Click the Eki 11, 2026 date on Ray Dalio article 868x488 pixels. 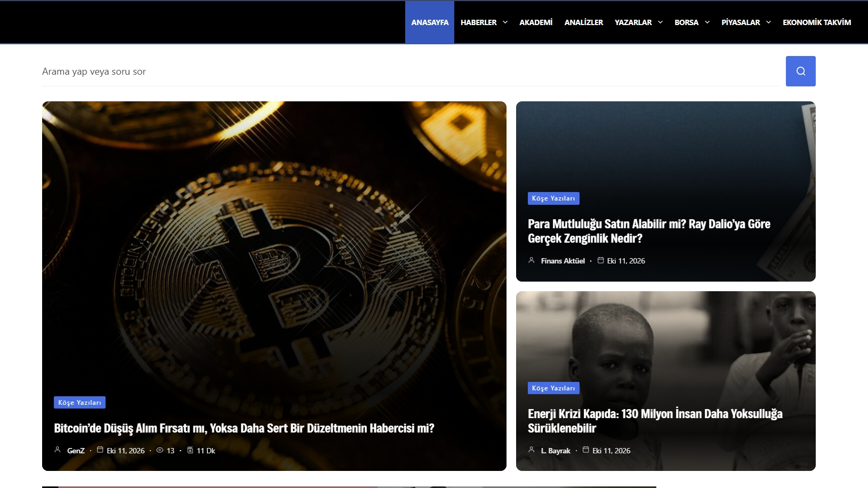[626, 261]
